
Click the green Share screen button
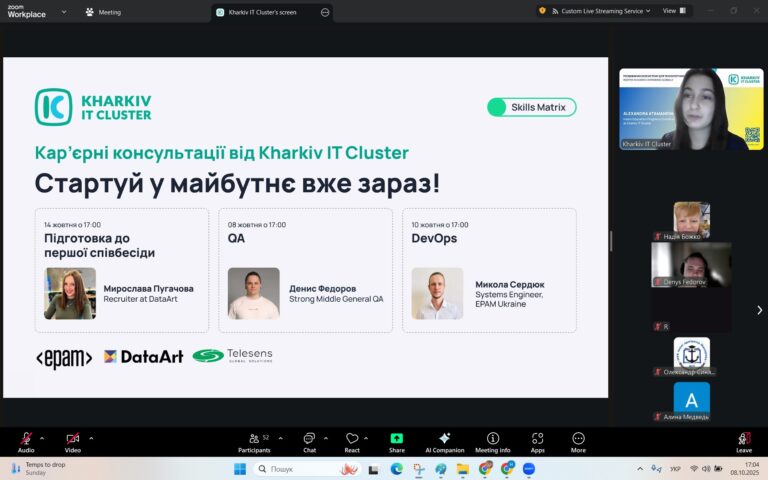tap(397, 442)
